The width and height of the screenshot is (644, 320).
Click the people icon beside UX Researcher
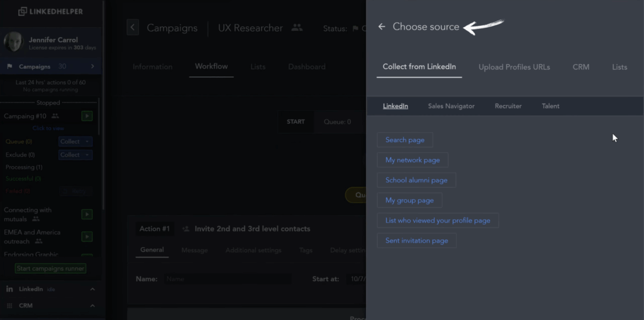[297, 28]
